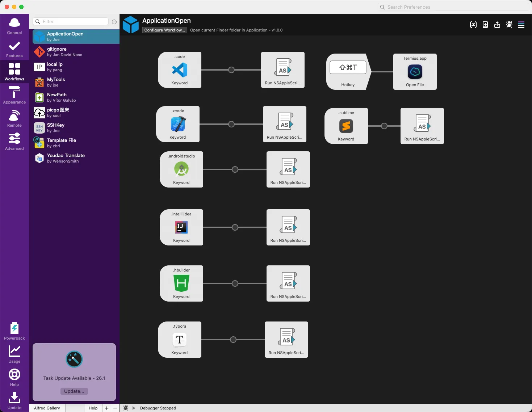Select the local ip workflow
Screen dimensions: 532x412
(x=76, y=67)
